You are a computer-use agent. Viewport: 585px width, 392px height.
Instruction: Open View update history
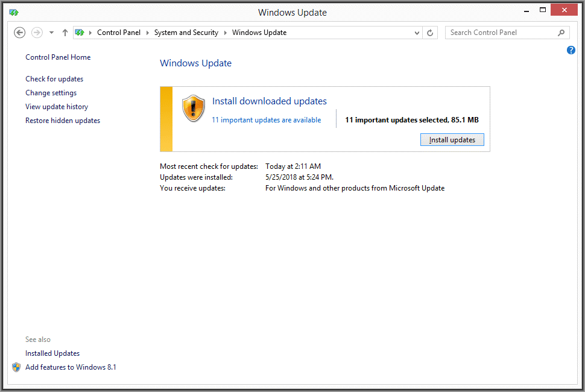click(x=57, y=107)
